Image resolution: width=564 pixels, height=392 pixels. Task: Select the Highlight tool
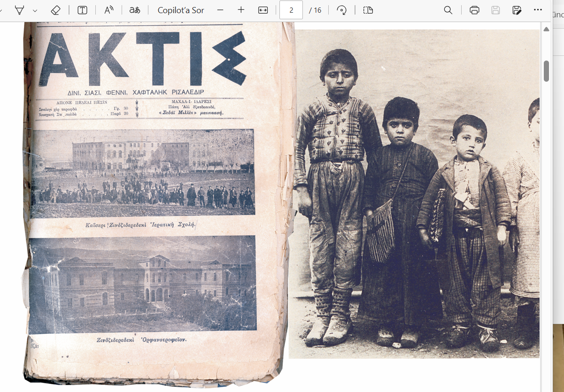[20, 10]
